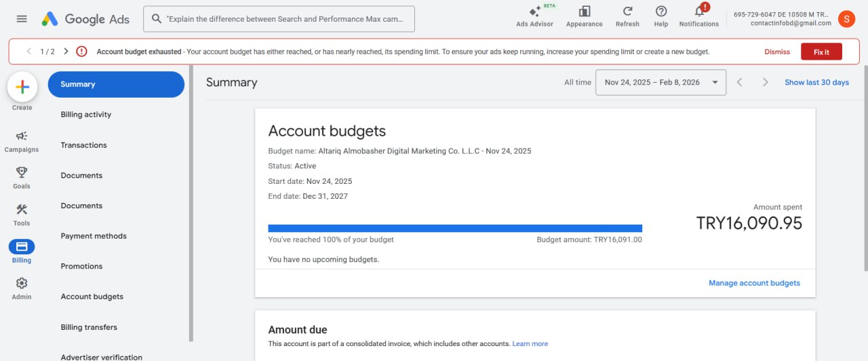Open the Documents item above Payment methods
The image size is (868, 361).
pos(81,206)
